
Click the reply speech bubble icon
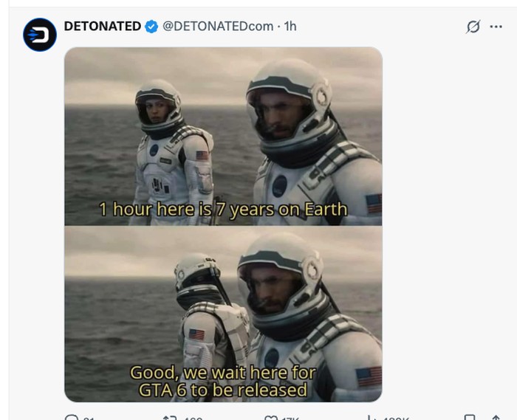[x=72, y=418]
